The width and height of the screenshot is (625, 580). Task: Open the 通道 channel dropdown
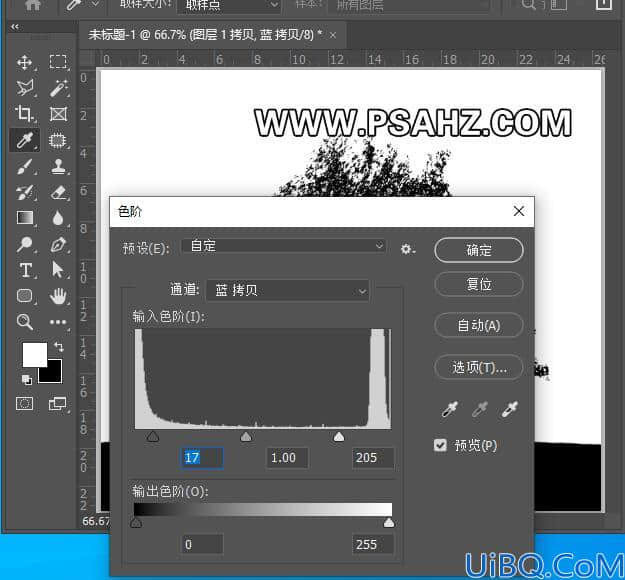click(287, 290)
